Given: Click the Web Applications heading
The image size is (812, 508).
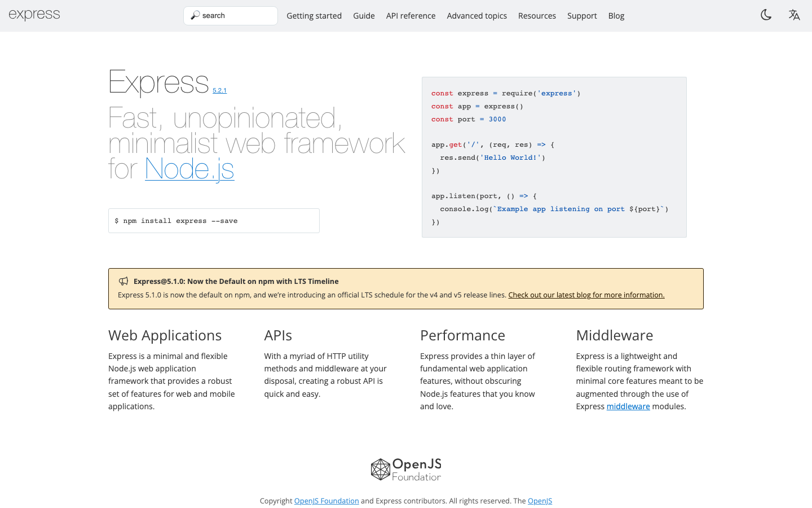Looking at the screenshot, I should click(165, 335).
